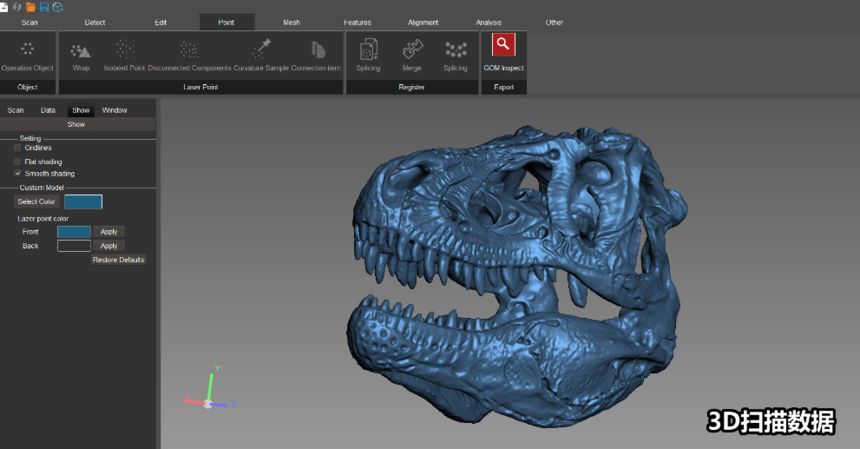Image resolution: width=860 pixels, height=449 pixels.
Task: Click the blue 3D cube icon
Action: 58,7
